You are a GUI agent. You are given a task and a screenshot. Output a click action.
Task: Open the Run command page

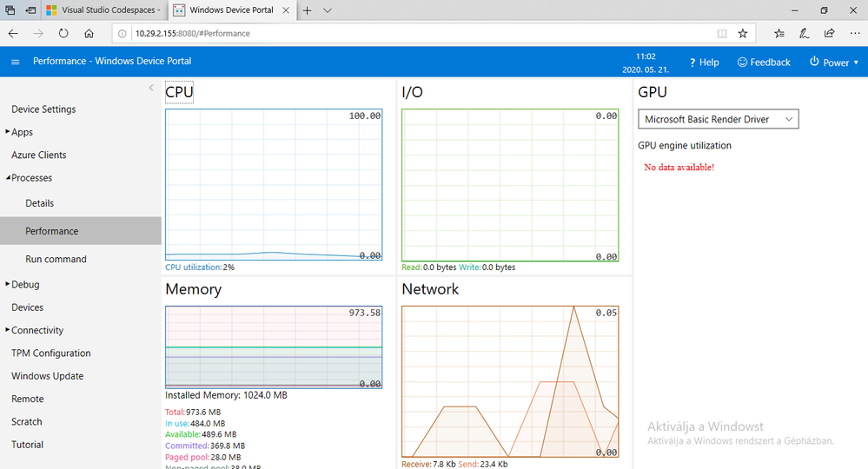tap(56, 260)
